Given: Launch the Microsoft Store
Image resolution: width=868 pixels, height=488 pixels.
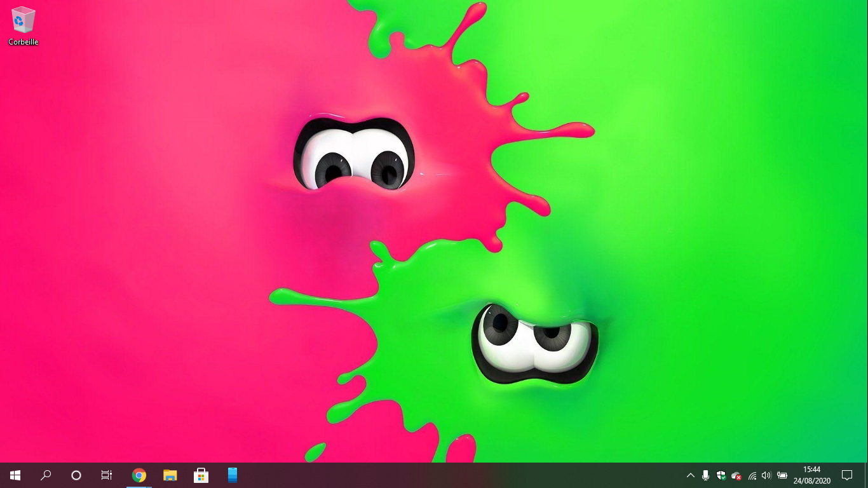Looking at the screenshot, I should (x=201, y=475).
